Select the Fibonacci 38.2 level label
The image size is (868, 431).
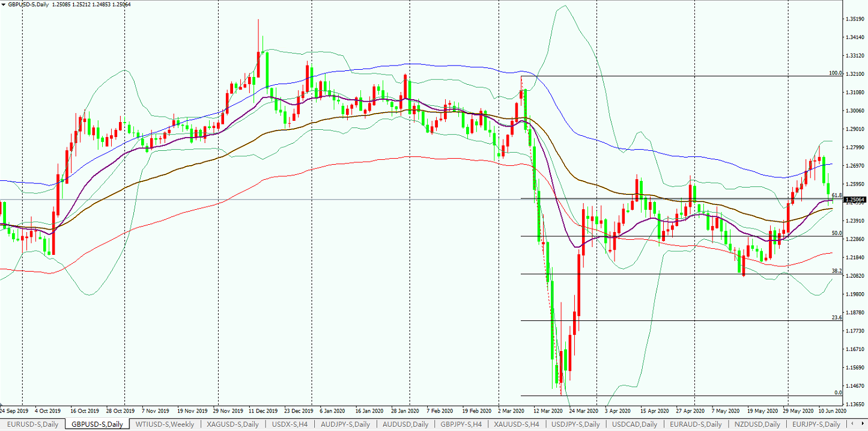pos(836,271)
